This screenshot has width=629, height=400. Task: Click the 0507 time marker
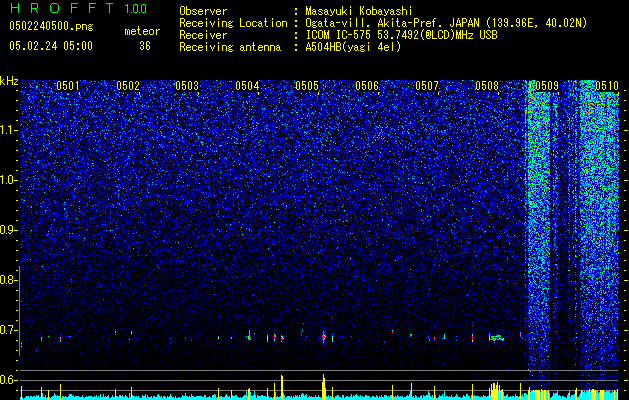click(x=427, y=86)
